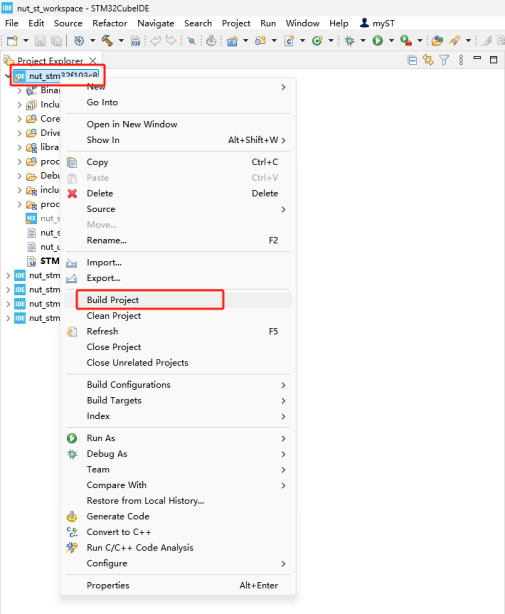The width and height of the screenshot is (505, 614).
Task: Click the build hammer toolbar icon
Action: tap(107, 40)
